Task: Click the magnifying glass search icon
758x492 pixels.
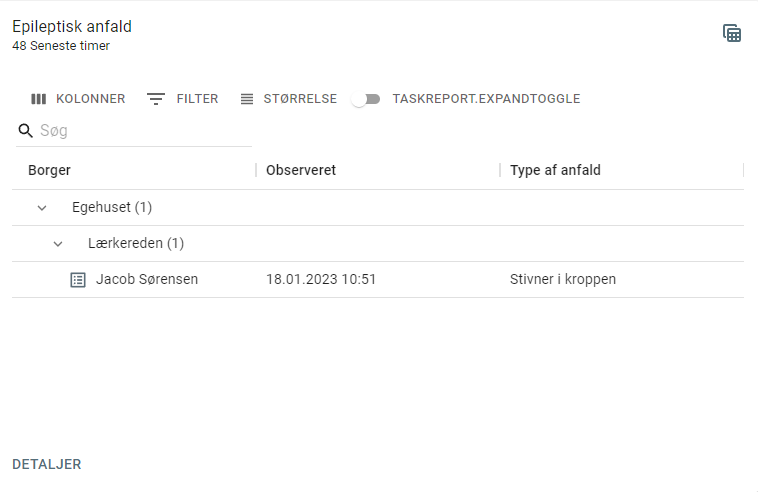Action: click(x=25, y=130)
